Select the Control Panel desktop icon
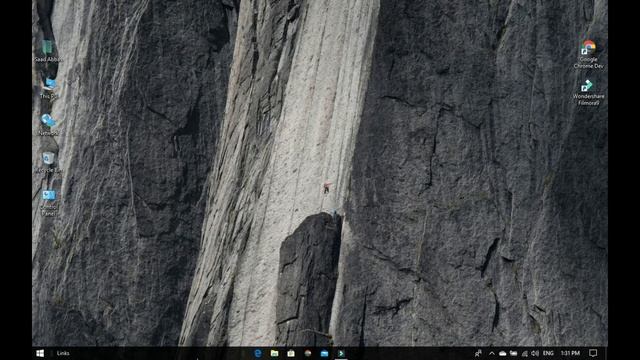Screen dimensions: 640x360 click(x=49, y=202)
